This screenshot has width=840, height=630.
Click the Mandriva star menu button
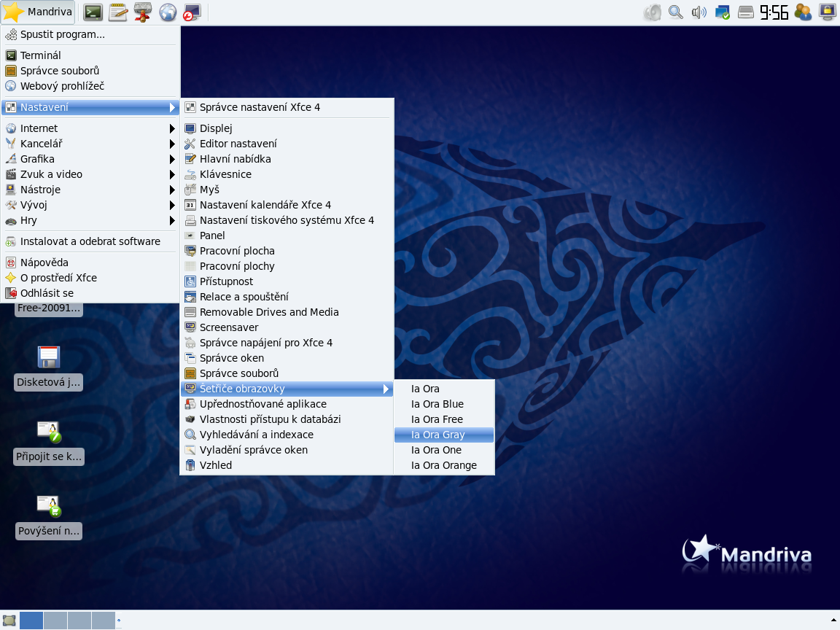pos(37,12)
